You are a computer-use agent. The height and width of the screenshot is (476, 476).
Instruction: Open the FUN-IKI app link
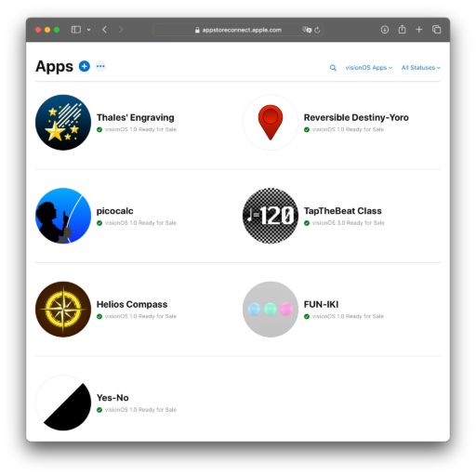pos(321,304)
